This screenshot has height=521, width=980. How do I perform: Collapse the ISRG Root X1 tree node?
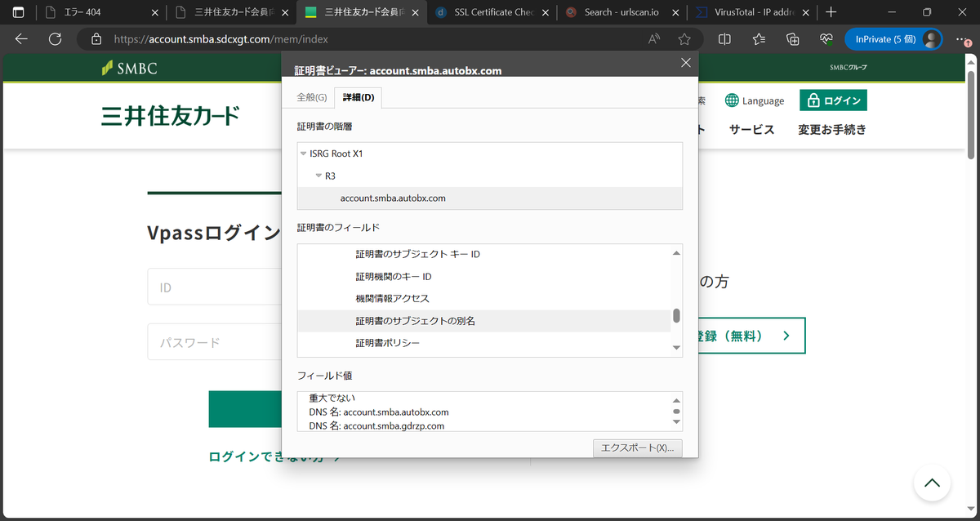(304, 154)
